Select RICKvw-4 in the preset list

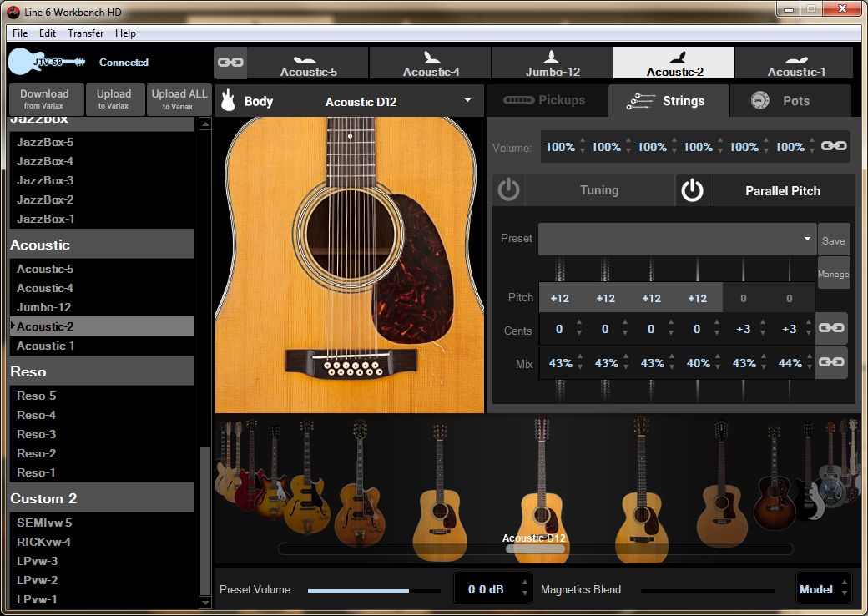[101, 542]
